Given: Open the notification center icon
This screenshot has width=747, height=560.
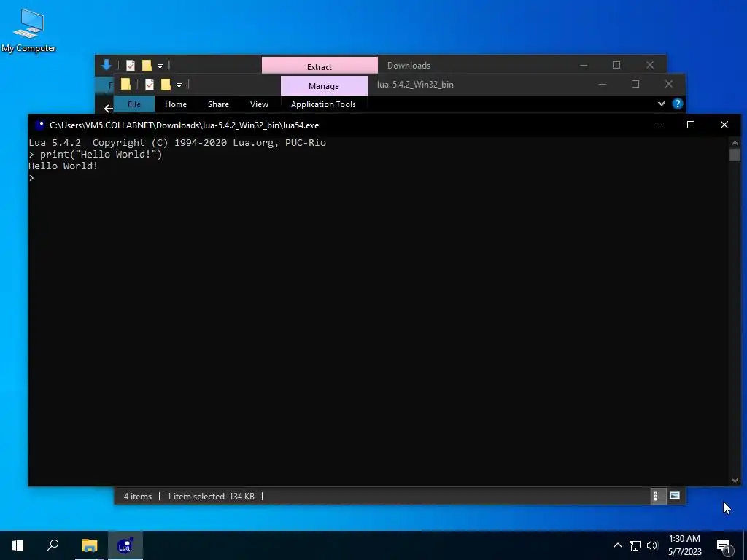Looking at the screenshot, I should point(724,545).
